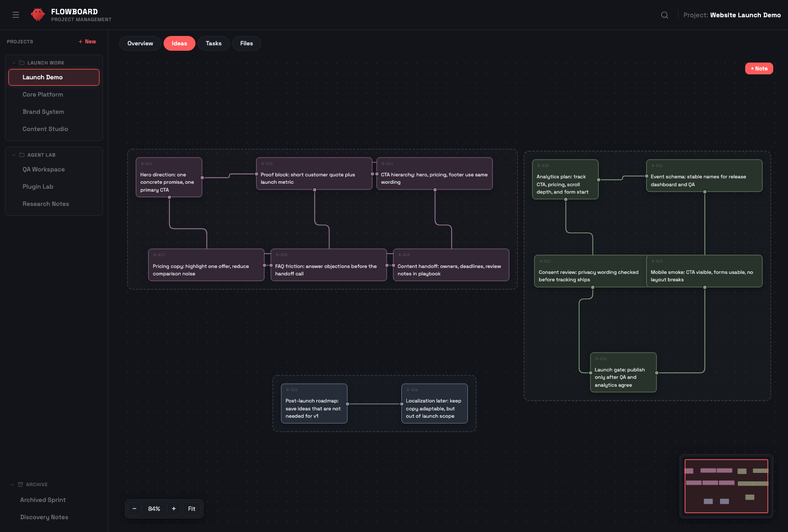Go to the Files tab
The height and width of the screenshot is (532, 788).
click(247, 43)
